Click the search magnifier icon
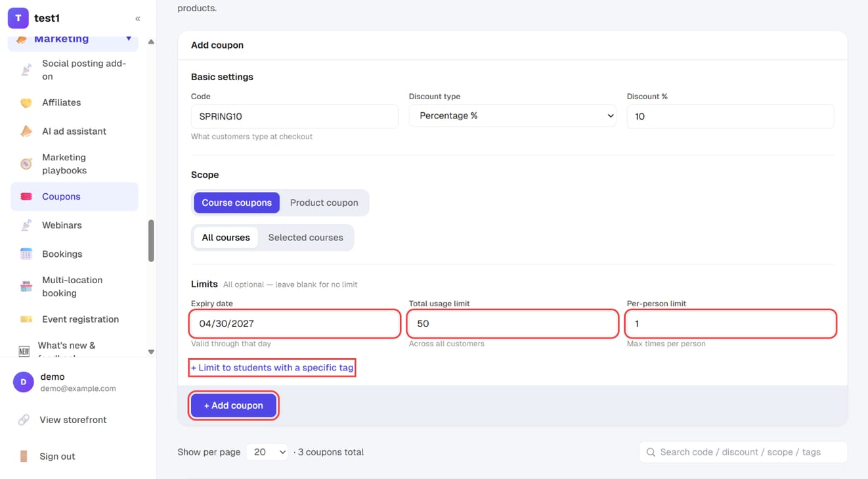 click(x=651, y=452)
